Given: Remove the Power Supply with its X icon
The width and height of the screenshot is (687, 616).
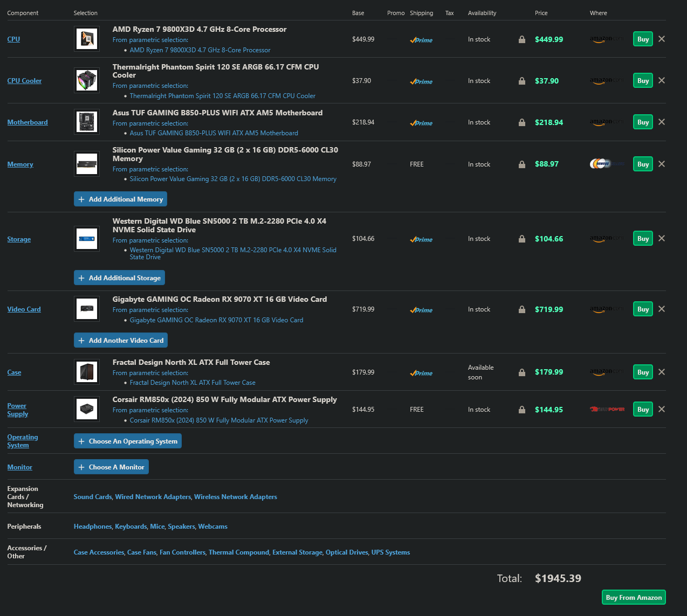Looking at the screenshot, I should coord(662,409).
